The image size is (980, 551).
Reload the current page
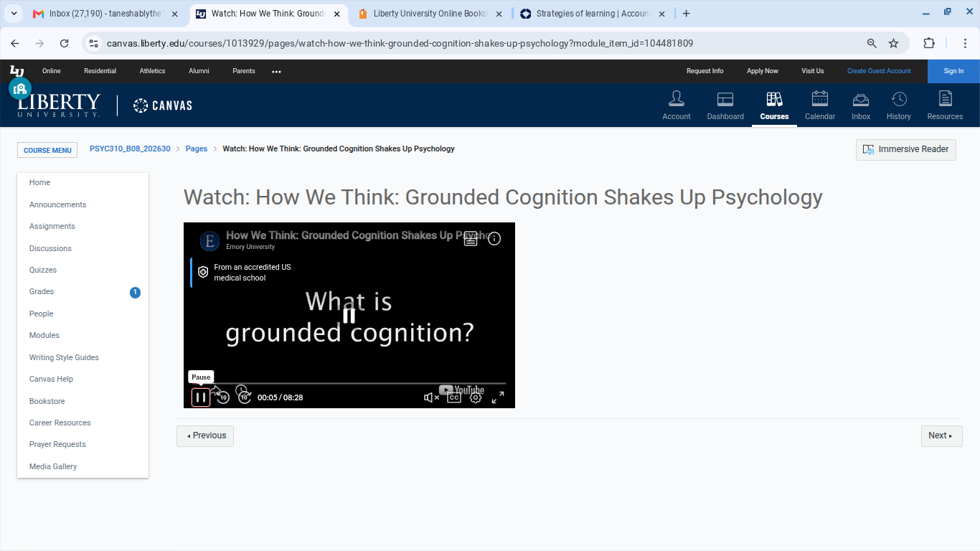point(64,43)
